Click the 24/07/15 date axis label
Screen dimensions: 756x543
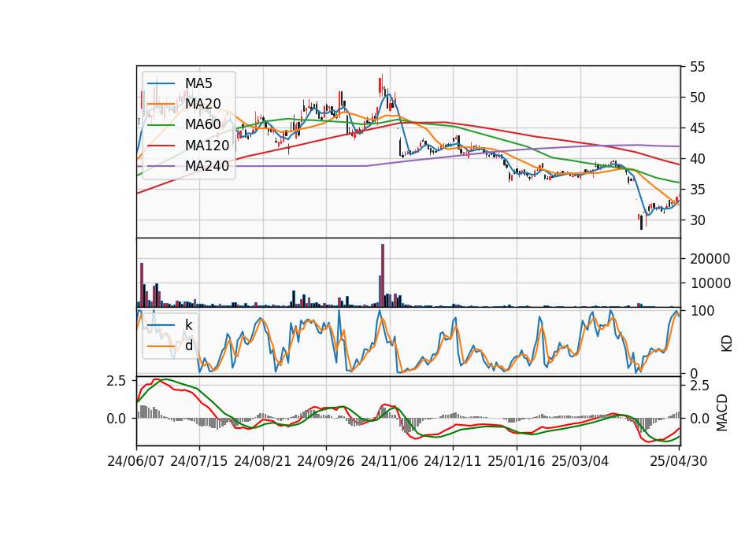(x=198, y=461)
